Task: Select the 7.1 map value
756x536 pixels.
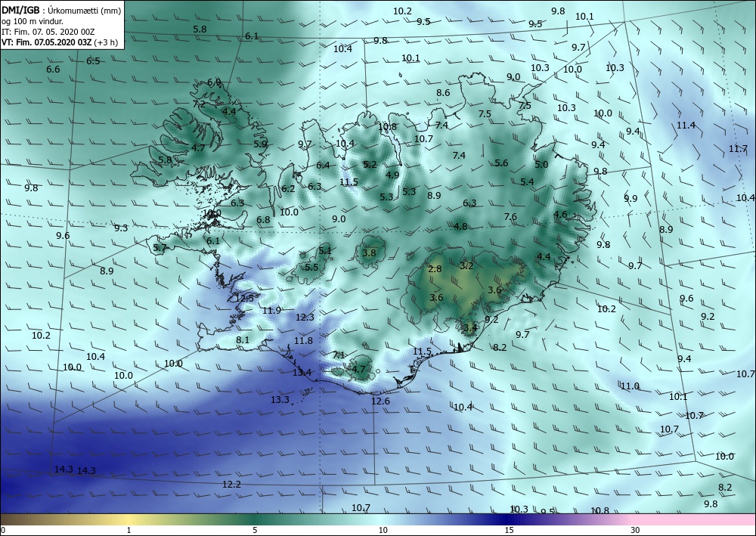Action: [x=339, y=355]
